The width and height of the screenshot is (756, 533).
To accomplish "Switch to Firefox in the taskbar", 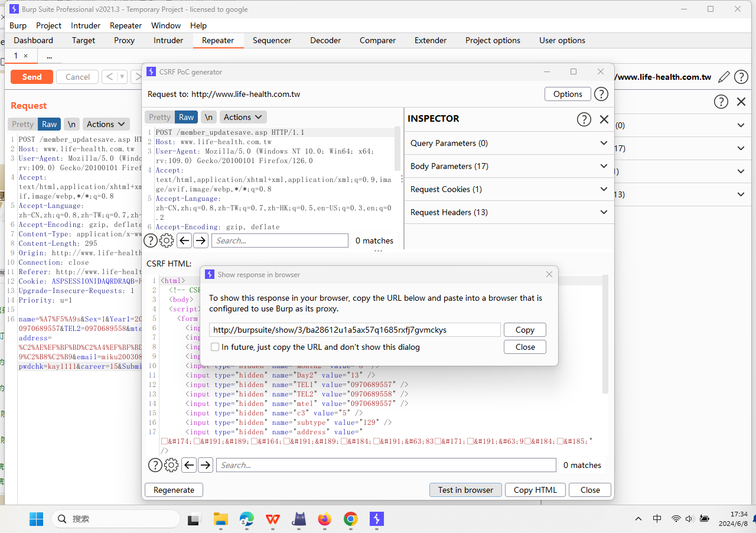I will point(325,519).
